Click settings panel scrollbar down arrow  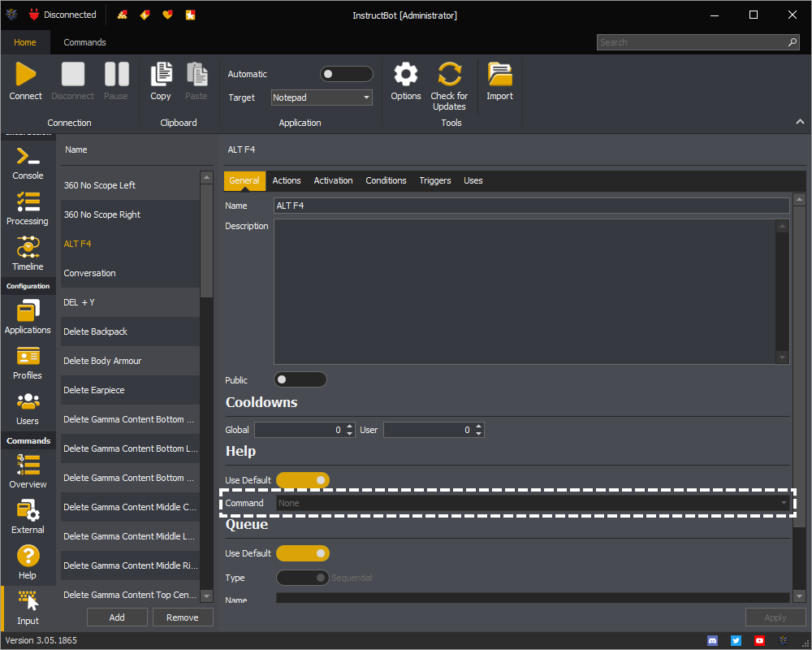(x=799, y=596)
